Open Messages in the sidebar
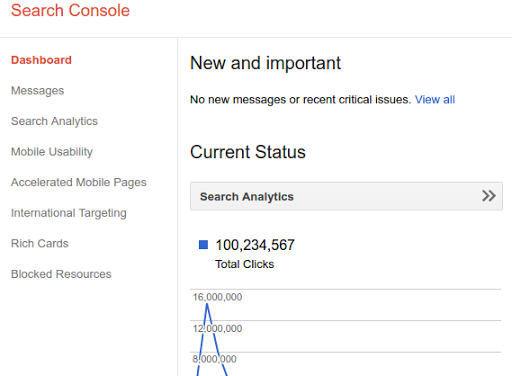The width and height of the screenshot is (512, 376). click(x=37, y=91)
